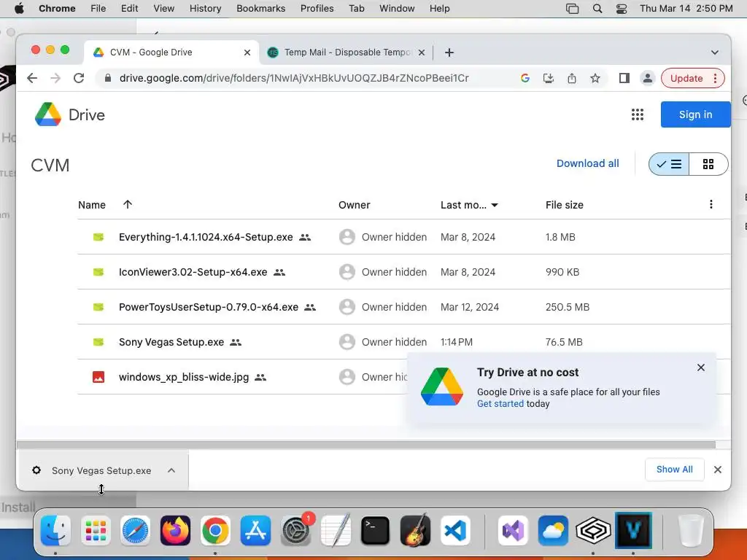Click the IconViewer3.02 setup file icon
The height and width of the screenshot is (560, 747).
point(98,272)
